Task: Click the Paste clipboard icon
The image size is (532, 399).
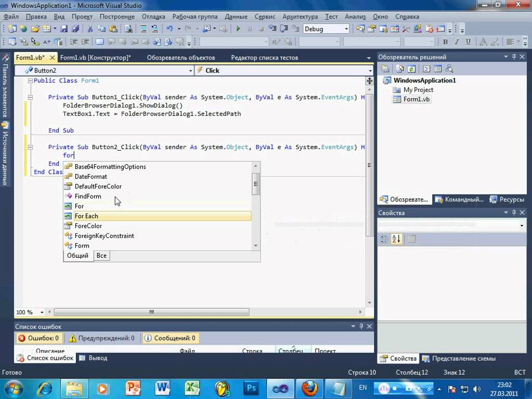Action: 113,29
